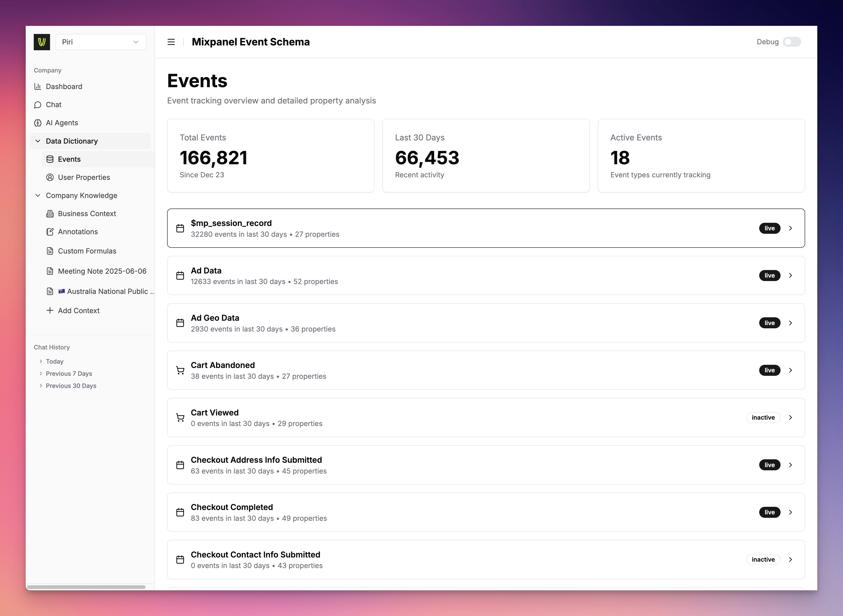Click the green logo icon

[42, 42]
